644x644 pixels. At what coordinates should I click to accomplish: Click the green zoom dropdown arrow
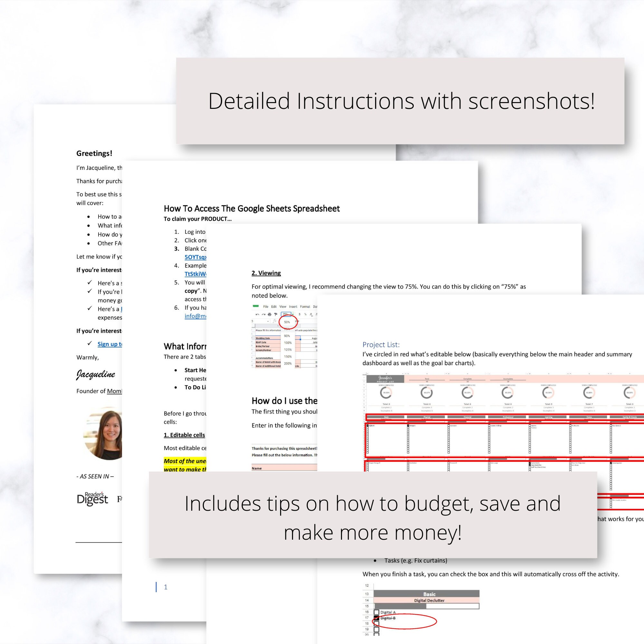pos(293,315)
